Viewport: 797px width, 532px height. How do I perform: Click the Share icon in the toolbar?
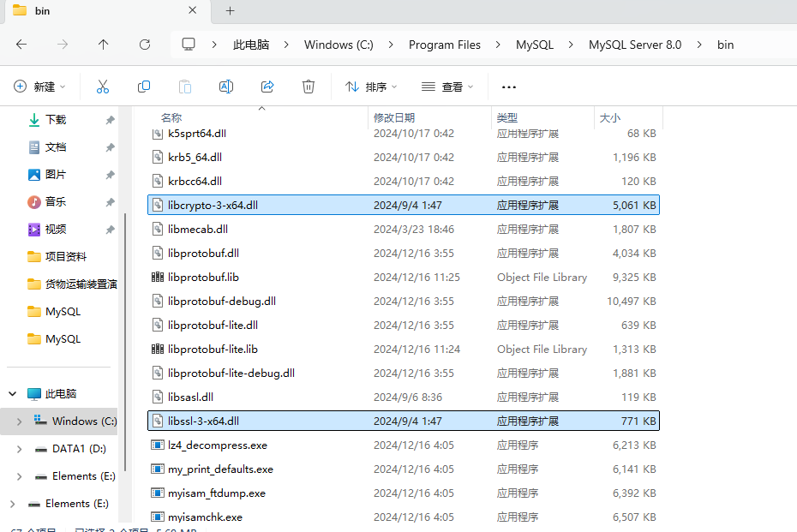[267, 87]
